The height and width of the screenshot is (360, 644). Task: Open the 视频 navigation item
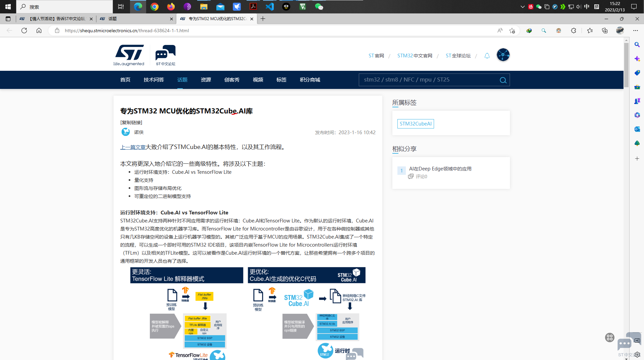258,80
